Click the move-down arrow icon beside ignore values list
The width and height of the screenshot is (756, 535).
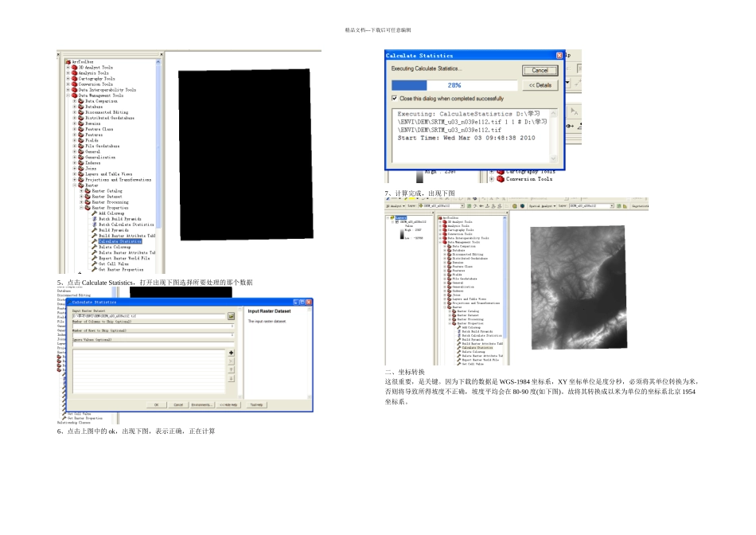232,379
